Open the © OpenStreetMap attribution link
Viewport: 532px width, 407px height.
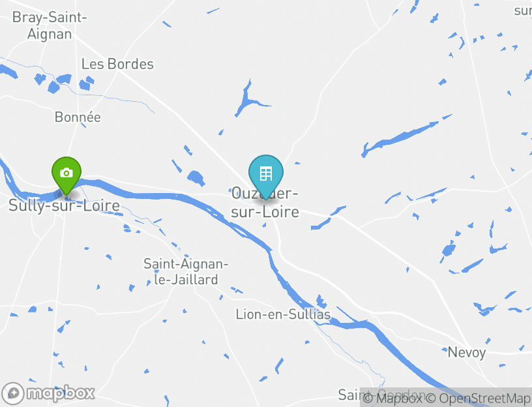pyautogui.click(x=479, y=398)
